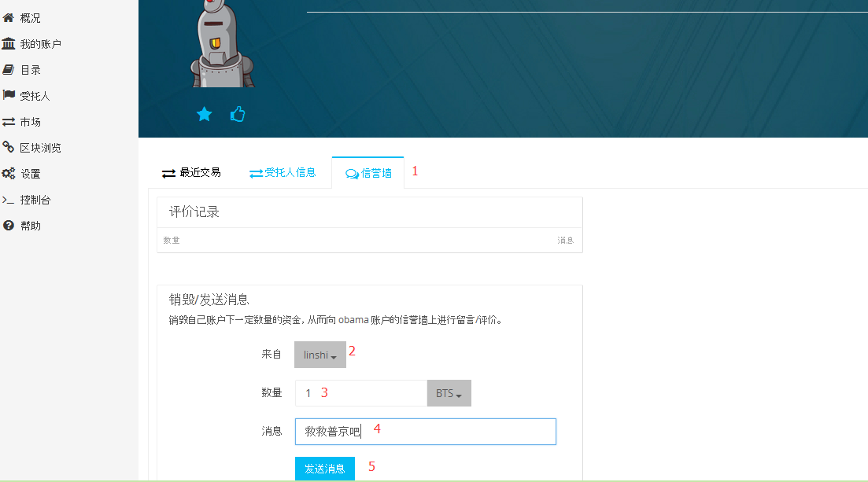The width and height of the screenshot is (868, 482).
Task: Focus the 消息 message input field
Action: (x=425, y=432)
